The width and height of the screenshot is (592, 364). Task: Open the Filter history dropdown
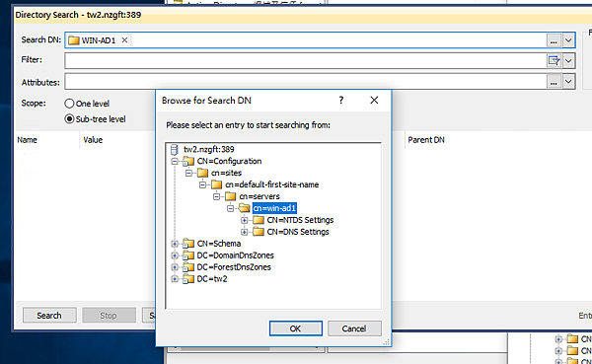pos(568,61)
